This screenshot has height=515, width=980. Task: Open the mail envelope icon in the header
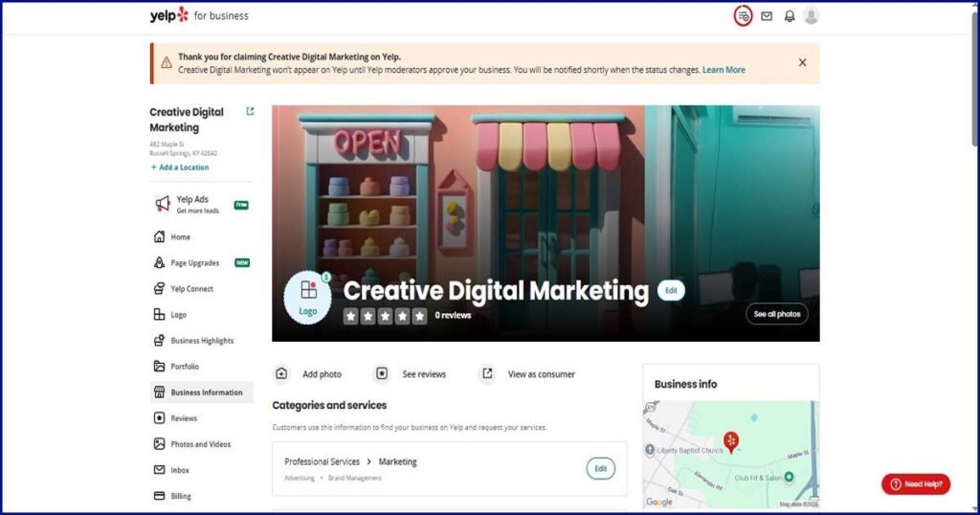pyautogui.click(x=767, y=16)
